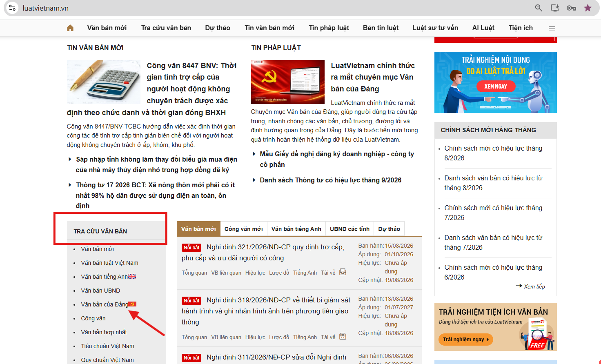Open Danh sách Thông tư có hiệu lực tháng 9/2026

[331, 180]
